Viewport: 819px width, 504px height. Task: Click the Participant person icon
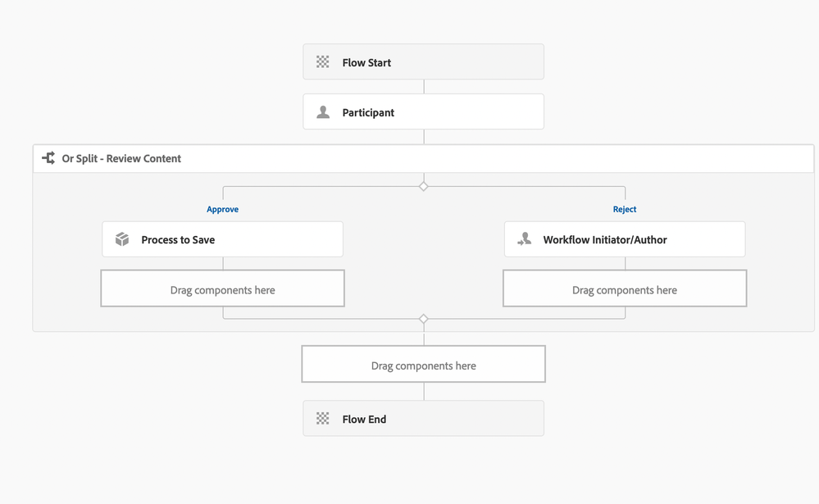323,112
